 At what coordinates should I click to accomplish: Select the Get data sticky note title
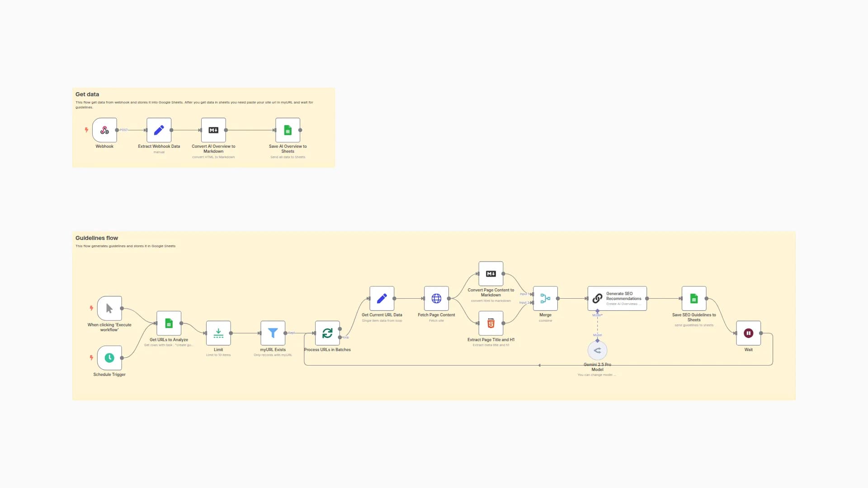pyautogui.click(x=87, y=94)
